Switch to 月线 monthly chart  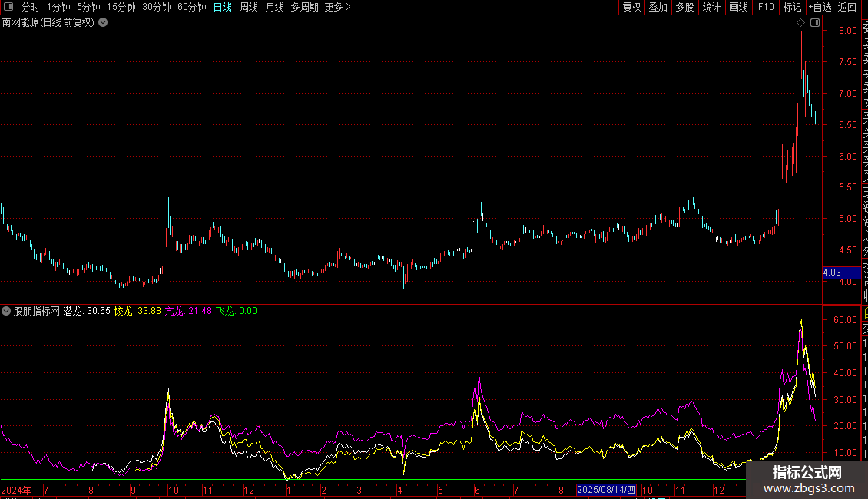click(274, 7)
